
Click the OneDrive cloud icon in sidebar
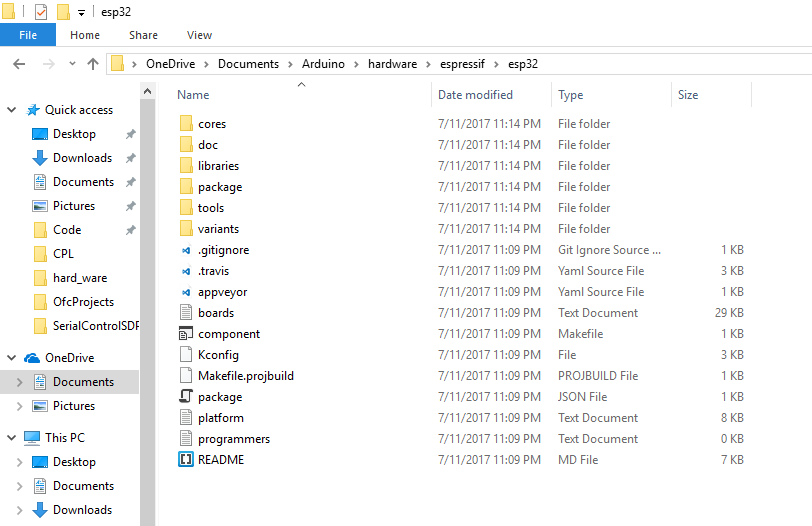coord(32,358)
